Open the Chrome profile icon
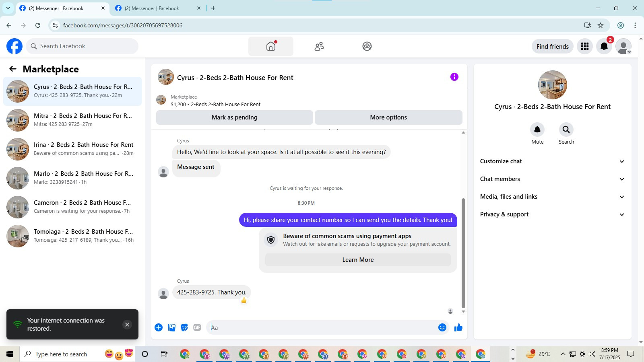The image size is (644, 362). pyautogui.click(x=621, y=25)
